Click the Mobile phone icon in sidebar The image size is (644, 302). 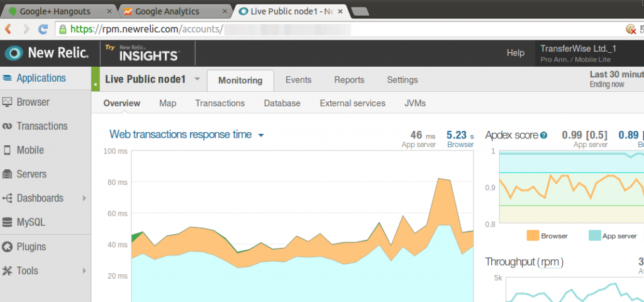coord(7,150)
